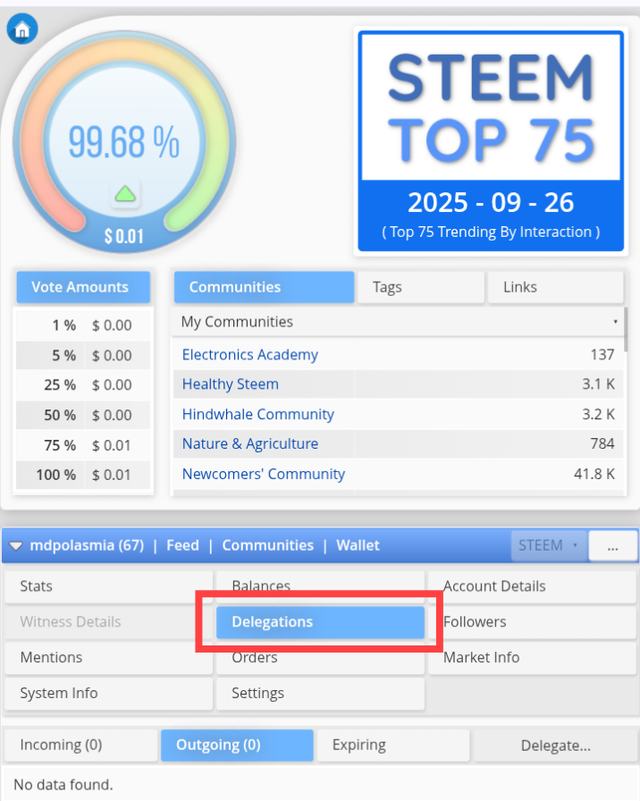This screenshot has width=640, height=801.
Task: Show Incoming (0) delegations
Action: 81,745
